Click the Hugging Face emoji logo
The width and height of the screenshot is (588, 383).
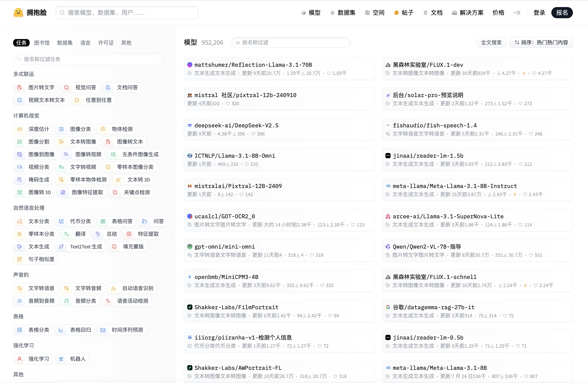[18, 13]
